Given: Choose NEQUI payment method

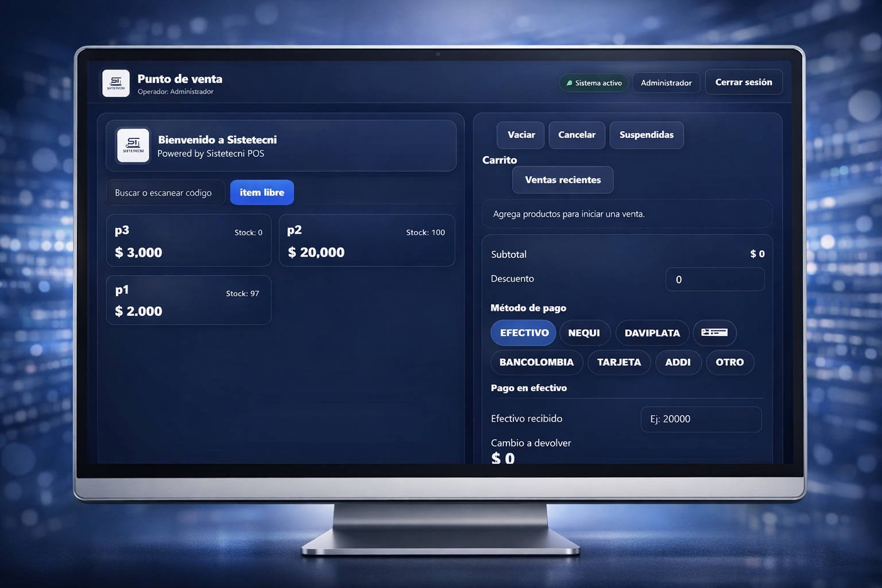Looking at the screenshot, I should pyautogui.click(x=584, y=333).
